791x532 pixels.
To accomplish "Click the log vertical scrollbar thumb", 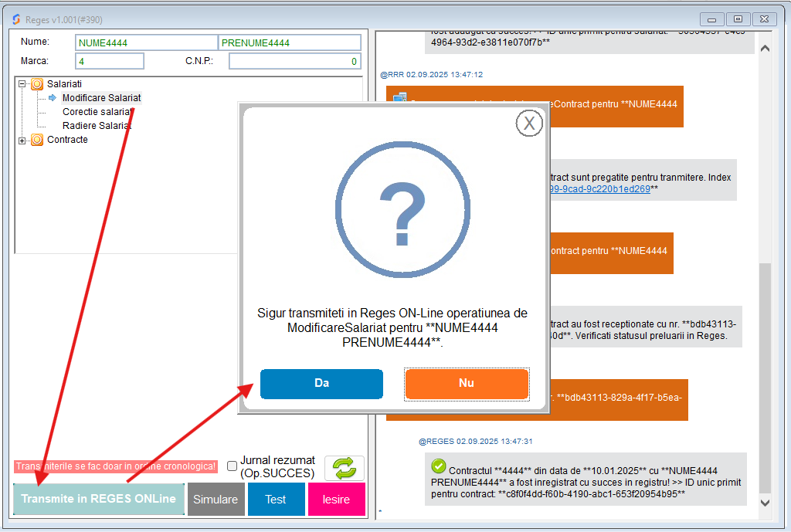I will pos(765,378).
